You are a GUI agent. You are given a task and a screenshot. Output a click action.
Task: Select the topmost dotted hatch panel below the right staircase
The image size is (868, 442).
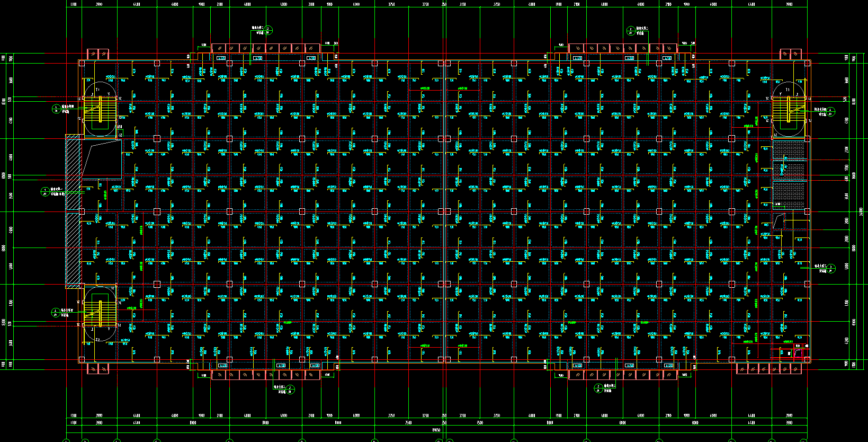789,149
